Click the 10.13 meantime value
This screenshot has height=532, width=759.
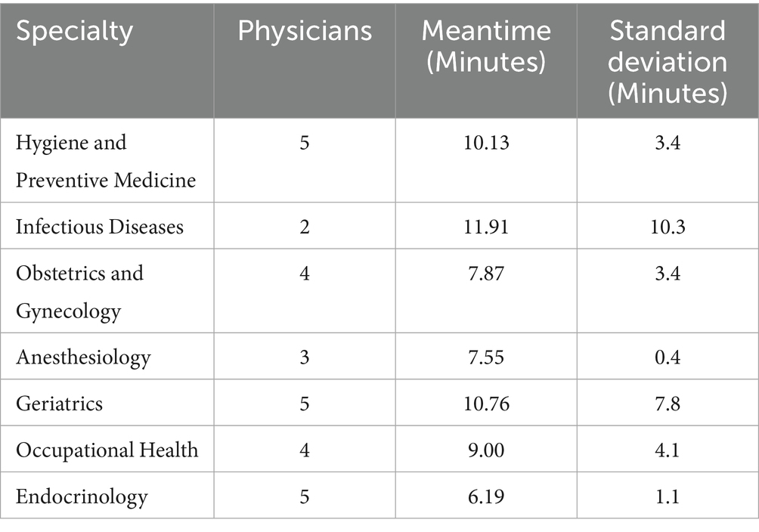[x=486, y=143]
